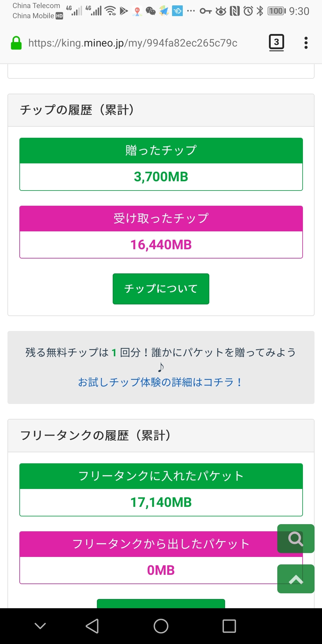Tap the 贈ったチップ green header

[161, 151]
